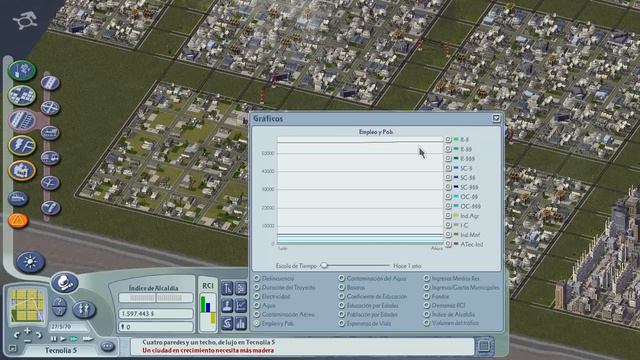Image resolution: width=640 pixels, height=360 pixels.
Task: Toggle the SC-$ series in graph legend
Action: tap(448, 168)
